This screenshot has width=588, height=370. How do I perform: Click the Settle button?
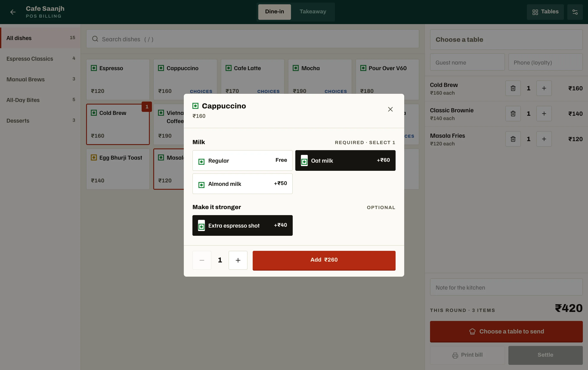tap(545, 355)
